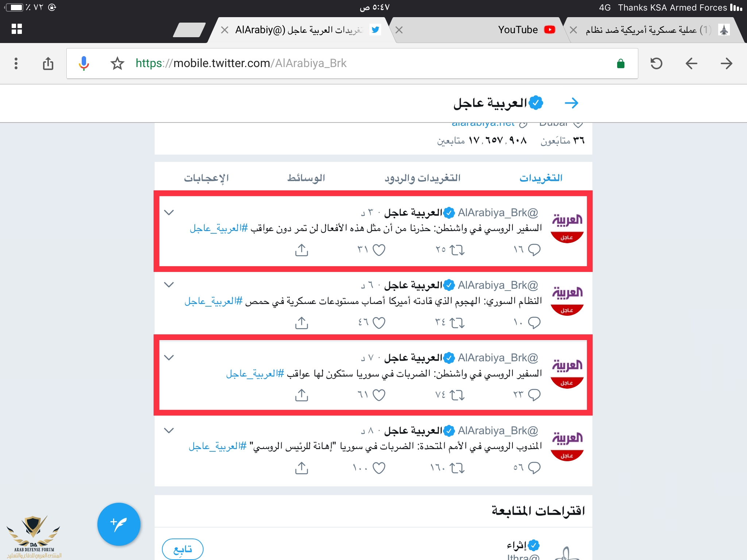Open the browser tab grid overview
Image resolution: width=747 pixels, height=560 pixels.
17,29
